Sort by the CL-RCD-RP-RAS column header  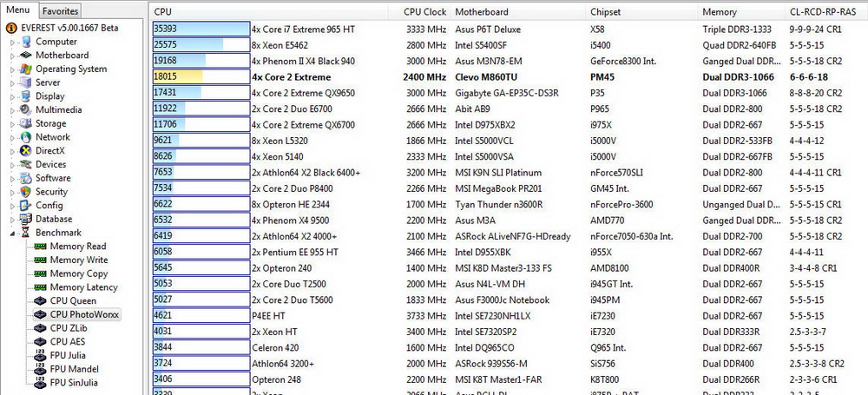click(827, 11)
